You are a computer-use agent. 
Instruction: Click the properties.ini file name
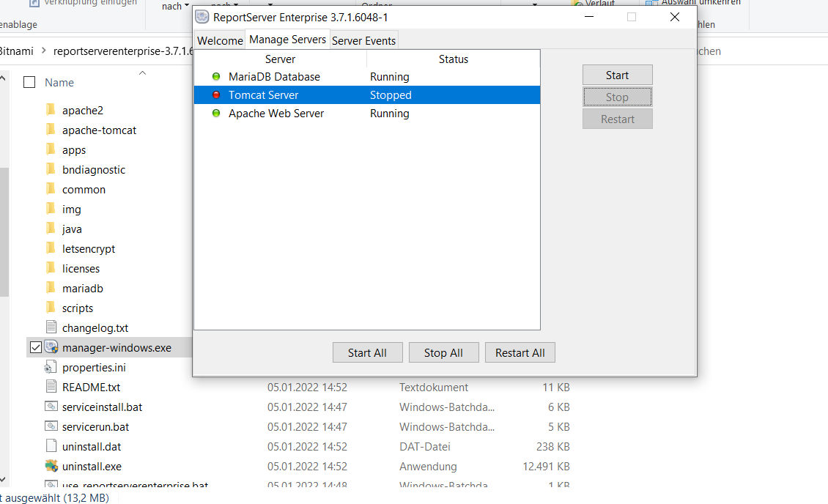pos(94,367)
